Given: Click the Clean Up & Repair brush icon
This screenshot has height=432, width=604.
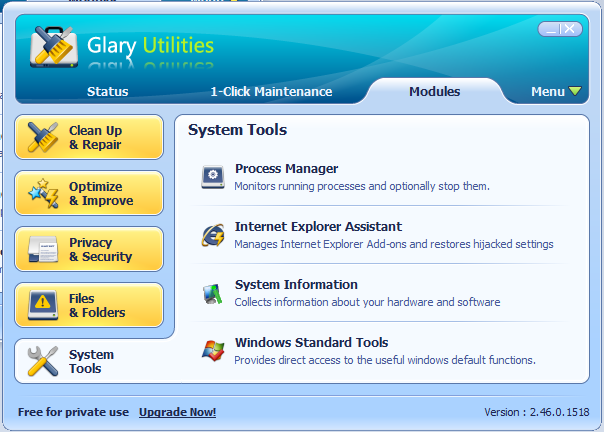Looking at the screenshot, I should coord(42,137).
